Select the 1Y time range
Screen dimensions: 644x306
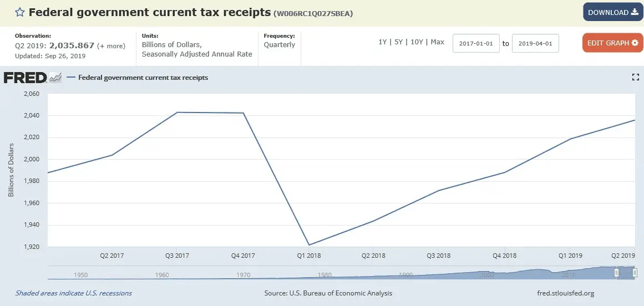(383, 42)
